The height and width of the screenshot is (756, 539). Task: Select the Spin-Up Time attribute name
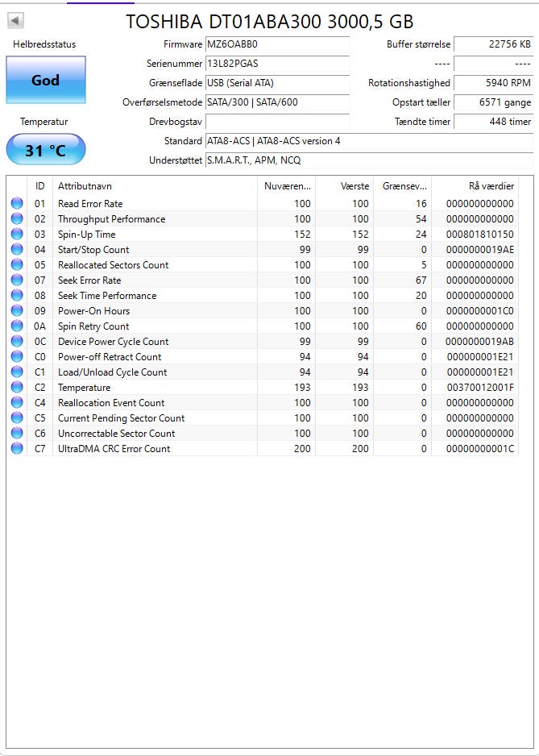click(87, 235)
